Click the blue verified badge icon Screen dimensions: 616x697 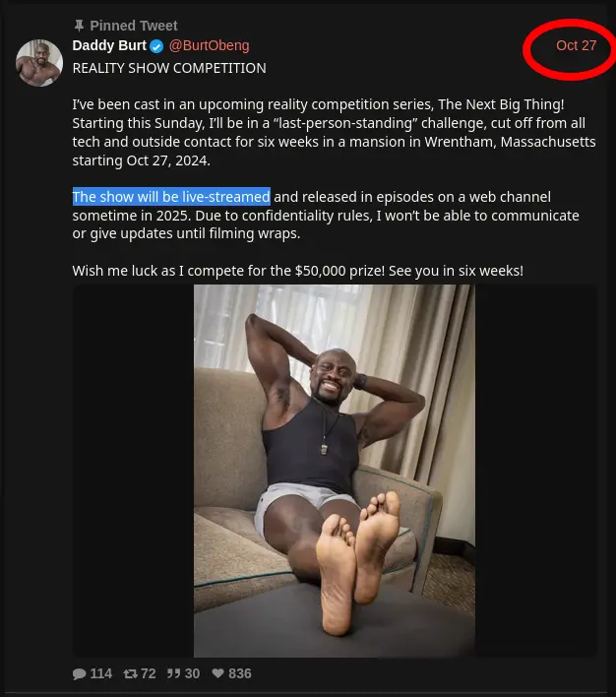[x=156, y=46]
